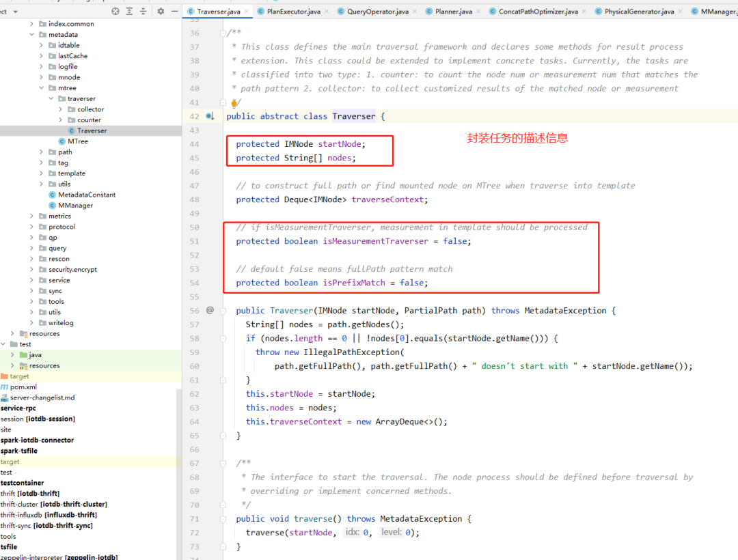Screen dimensions: 738x560
Task: Click the Collapse All icon in project toolbar
Action: [143, 12]
